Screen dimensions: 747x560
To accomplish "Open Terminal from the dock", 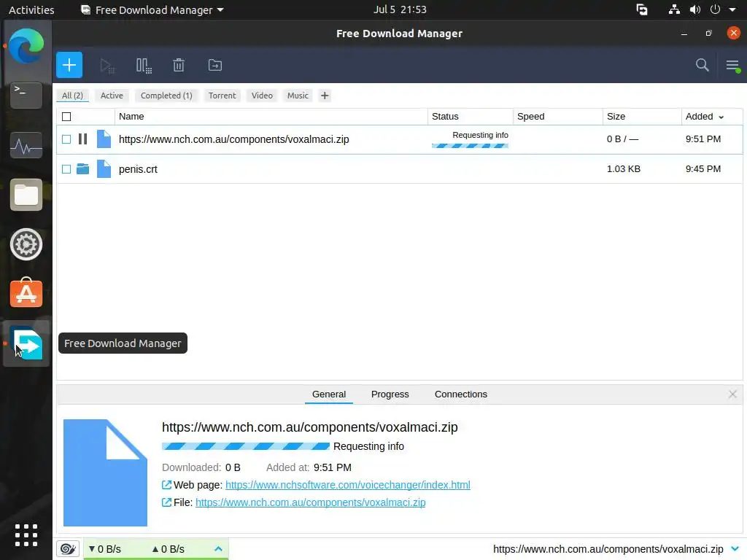I will pos(26,96).
